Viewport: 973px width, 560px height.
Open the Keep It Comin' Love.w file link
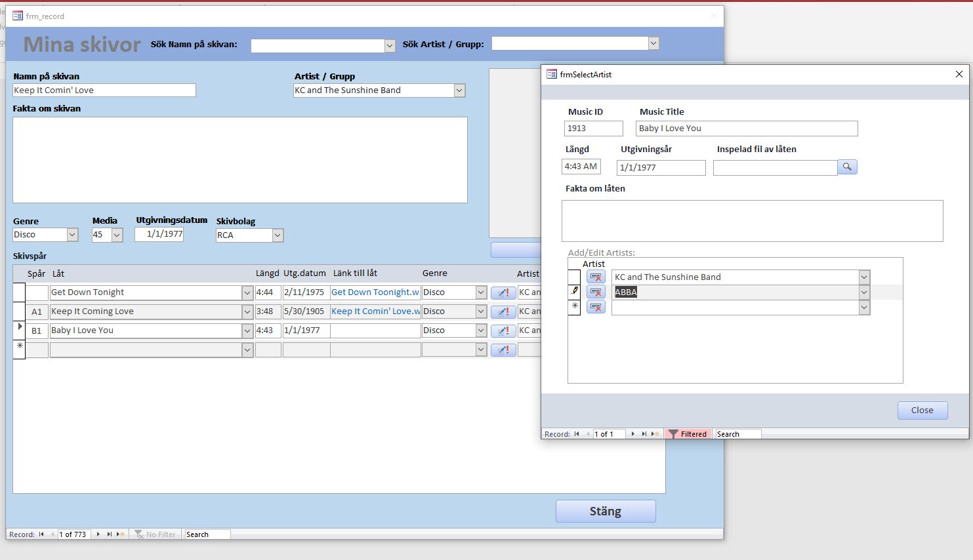pos(375,311)
